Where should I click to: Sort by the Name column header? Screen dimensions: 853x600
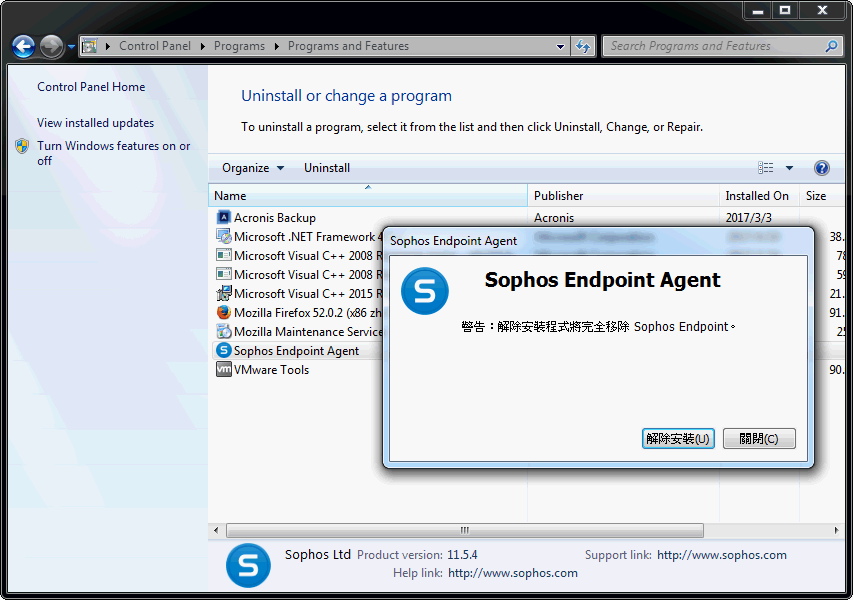(368, 196)
